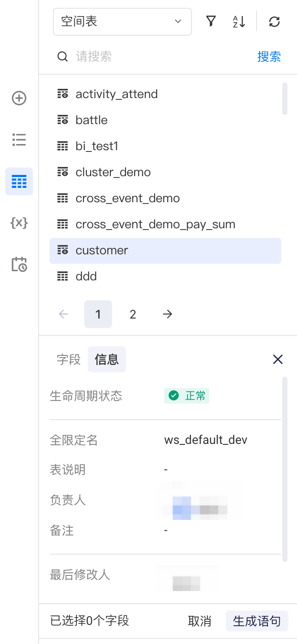Click the 表说明 label
This screenshot has height=644, width=297.
pos(68,470)
